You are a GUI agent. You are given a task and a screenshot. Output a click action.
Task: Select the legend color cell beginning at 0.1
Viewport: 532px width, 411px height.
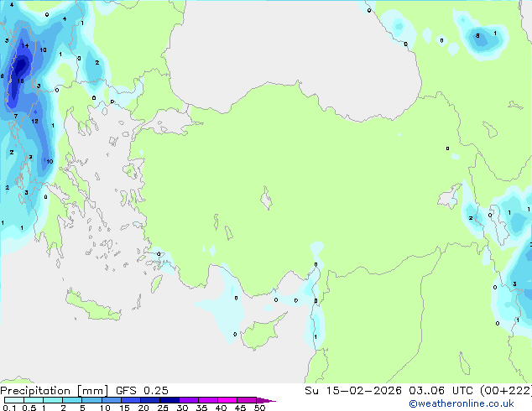click(14, 400)
